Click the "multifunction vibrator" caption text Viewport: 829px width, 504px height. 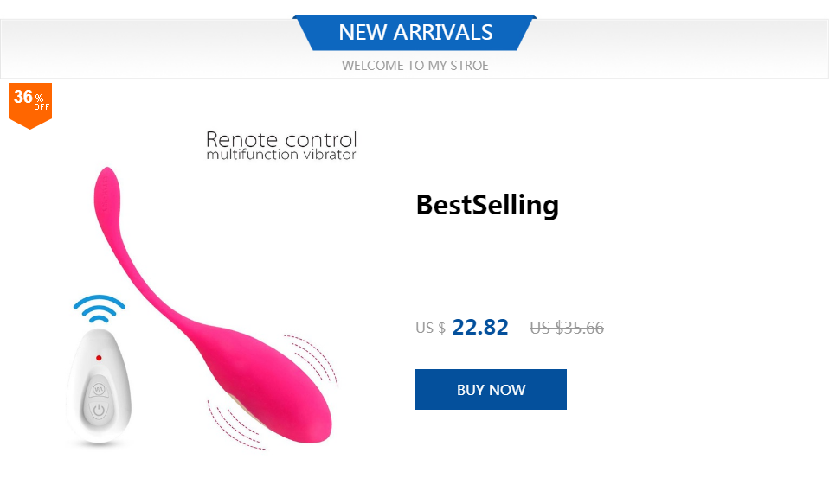coord(281,156)
